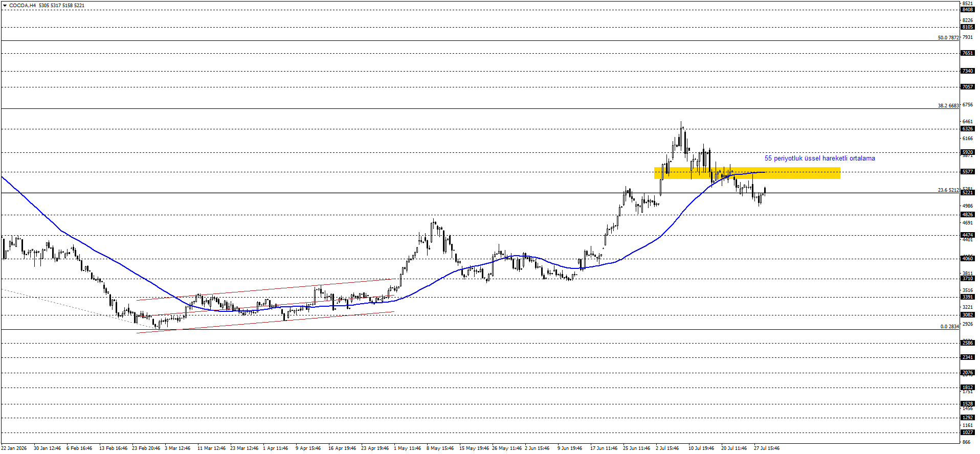Viewport: 980px width, 454px height.
Task: Click the 50.0 7872 Fibonacci level label
Action: pyautogui.click(x=948, y=38)
